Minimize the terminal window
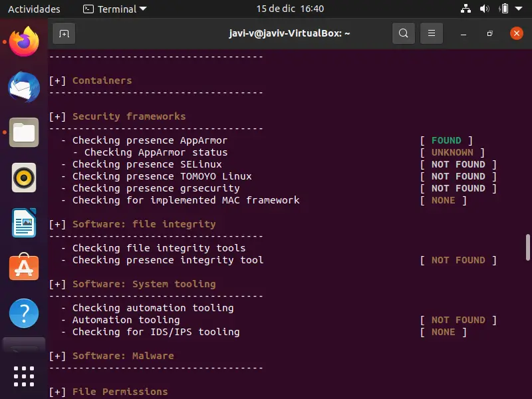The width and height of the screenshot is (532, 399). pyautogui.click(x=464, y=33)
